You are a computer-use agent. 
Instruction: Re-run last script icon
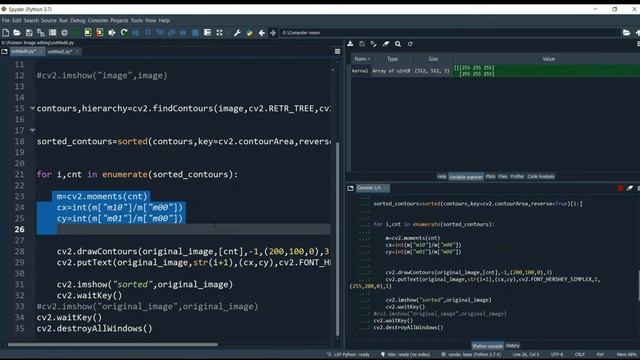[x=124, y=33]
